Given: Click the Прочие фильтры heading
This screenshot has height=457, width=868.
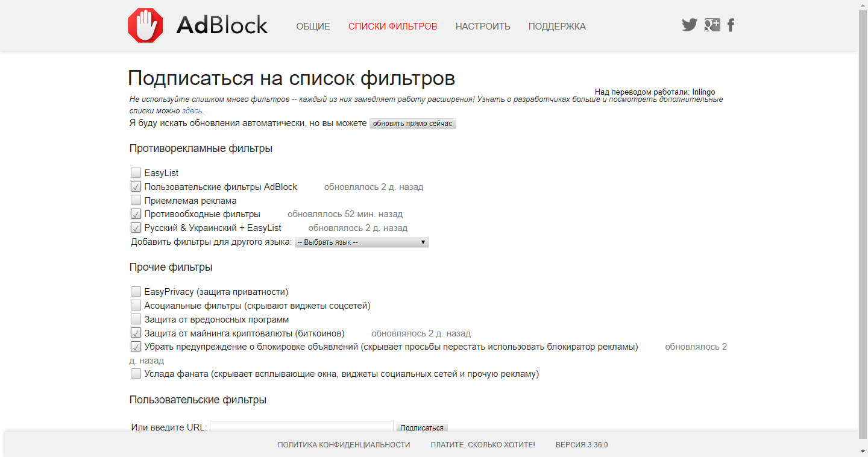Looking at the screenshot, I should pos(171,267).
